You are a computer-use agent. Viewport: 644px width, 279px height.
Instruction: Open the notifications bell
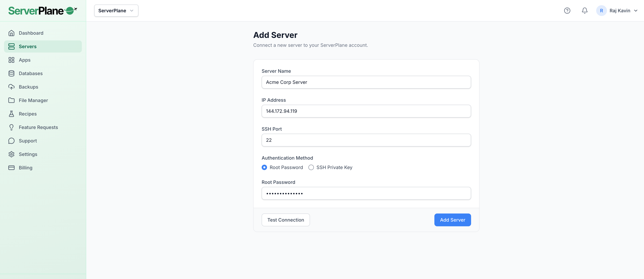pos(585,10)
